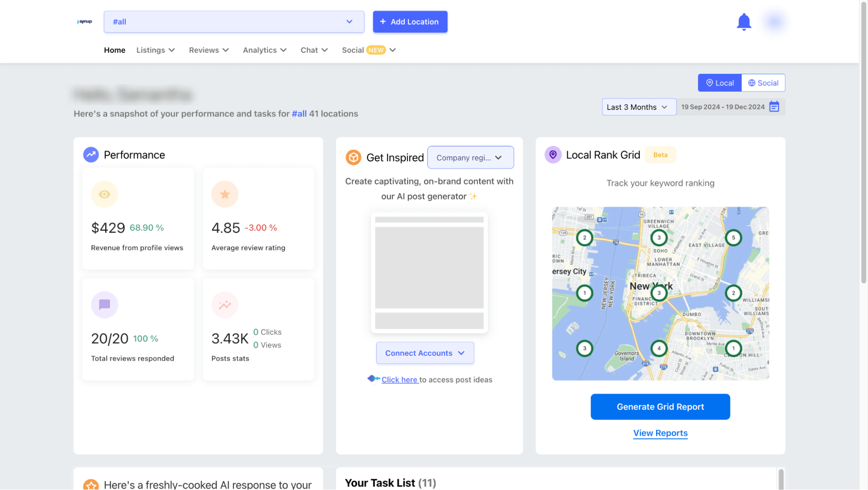The width and height of the screenshot is (868, 490).
Task: Switch to the Local view toggle
Action: [719, 83]
